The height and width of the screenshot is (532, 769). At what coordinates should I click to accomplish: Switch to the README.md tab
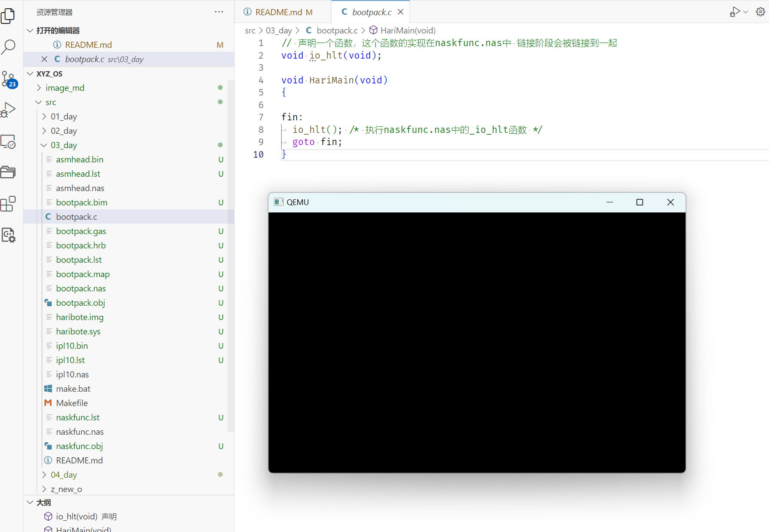pyautogui.click(x=283, y=12)
